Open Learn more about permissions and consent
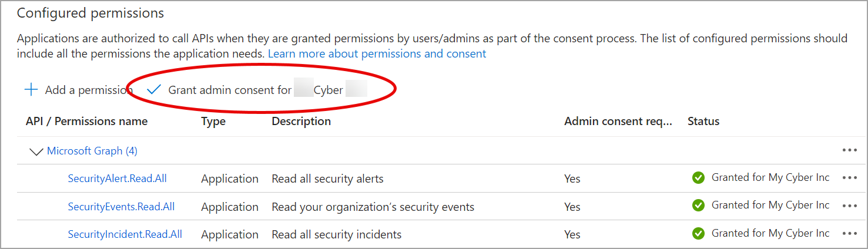The width and height of the screenshot is (868, 249). coord(377,54)
